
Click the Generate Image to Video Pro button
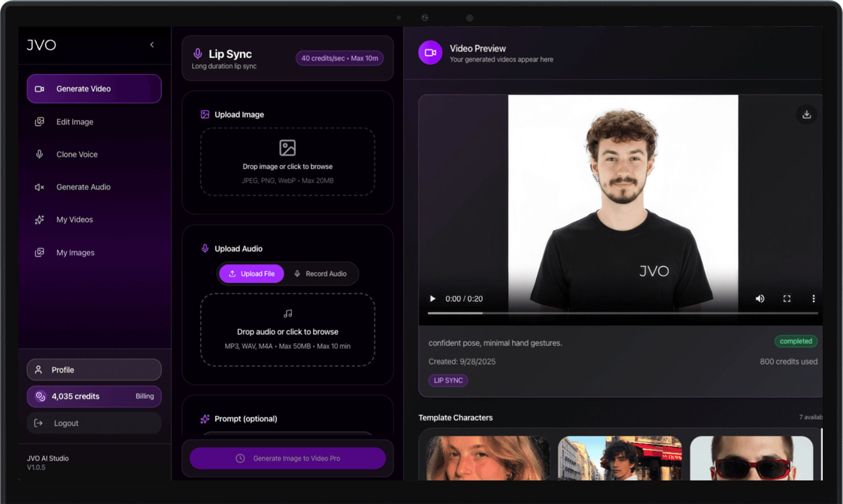287,458
